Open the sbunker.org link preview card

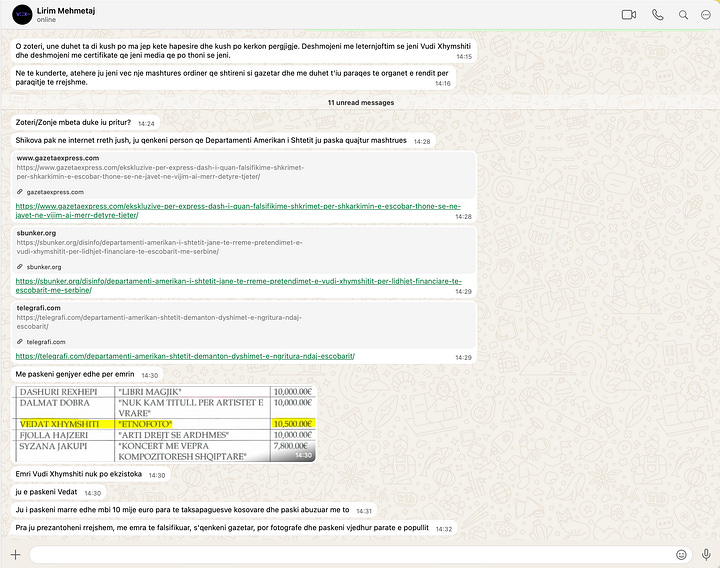coord(244,250)
